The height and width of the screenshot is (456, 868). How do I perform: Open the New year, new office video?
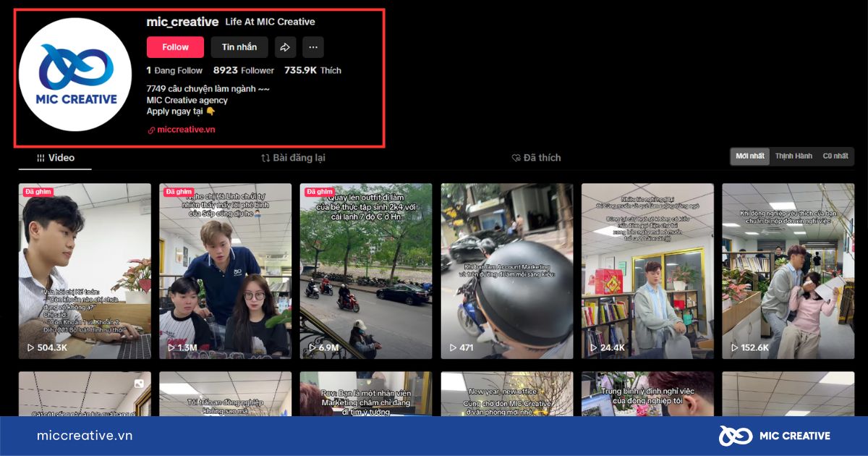507,394
